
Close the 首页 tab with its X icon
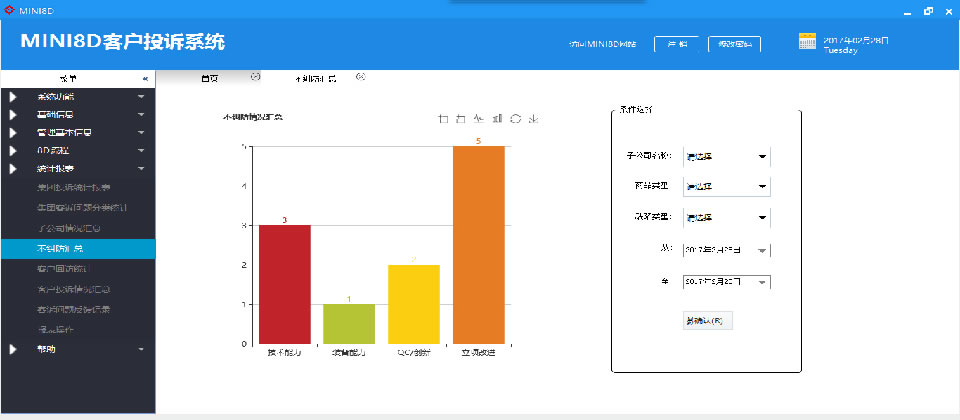click(x=255, y=77)
